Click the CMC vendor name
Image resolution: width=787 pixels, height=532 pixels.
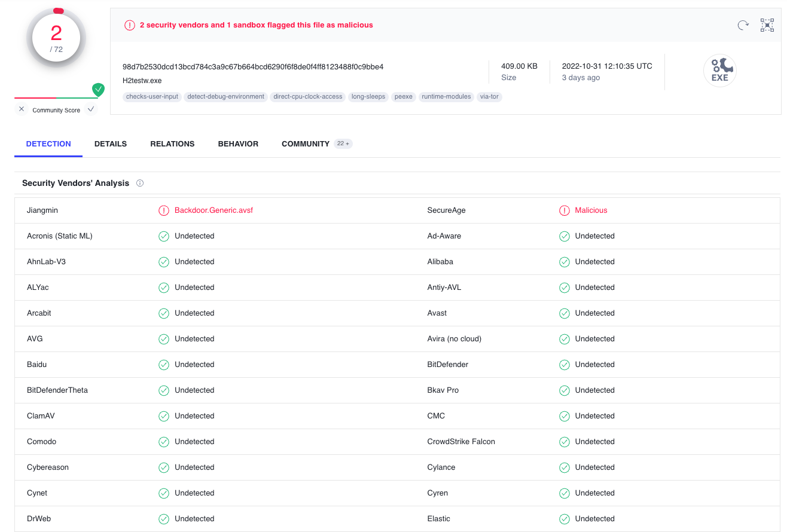[x=436, y=416]
